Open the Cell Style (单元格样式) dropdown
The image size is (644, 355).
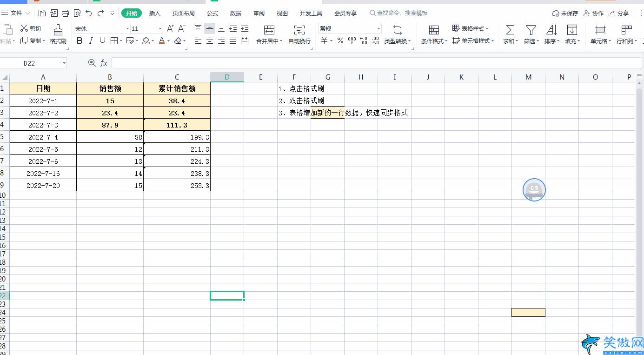[473, 41]
